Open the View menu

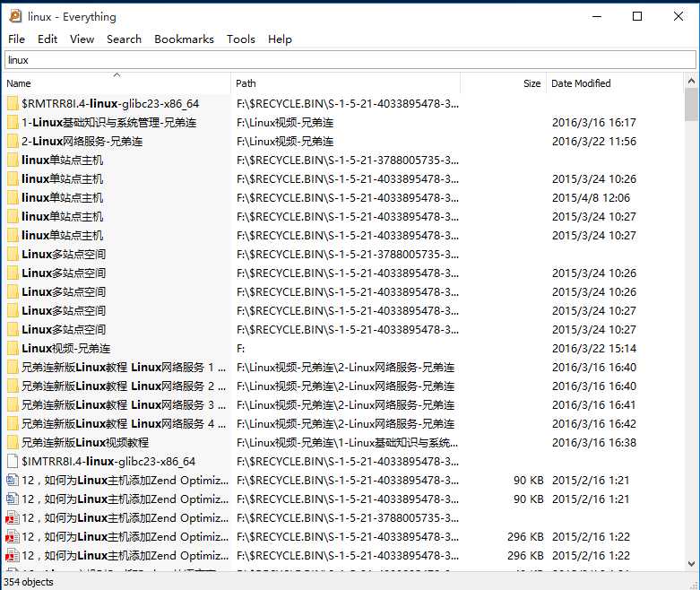pos(82,39)
